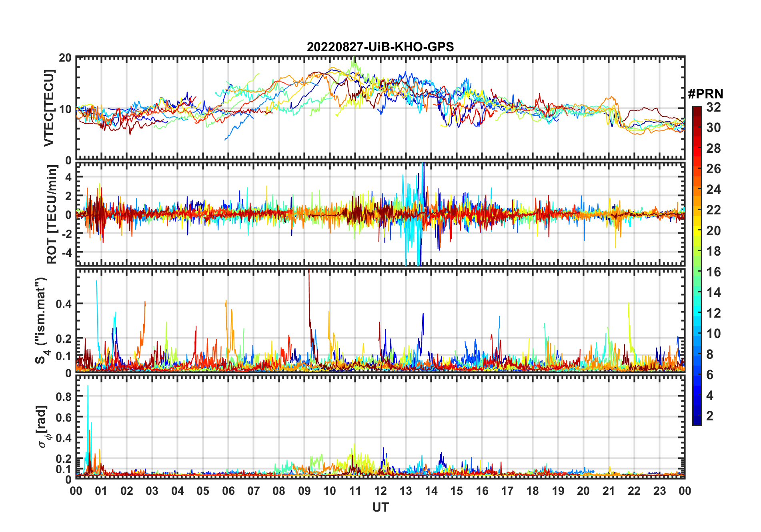Click the plot title 20220827-UiB-KHO-GPS
Viewport: 761px width, 532px height.
click(x=380, y=47)
